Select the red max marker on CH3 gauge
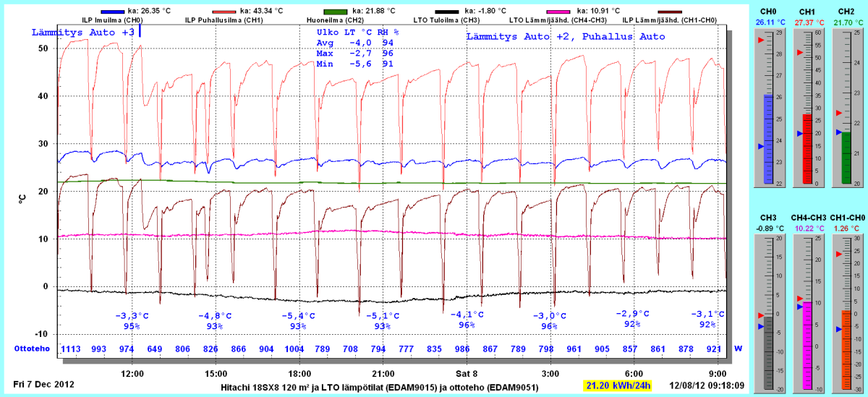Screen dimensions: 868x397 [x=760, y=315]
